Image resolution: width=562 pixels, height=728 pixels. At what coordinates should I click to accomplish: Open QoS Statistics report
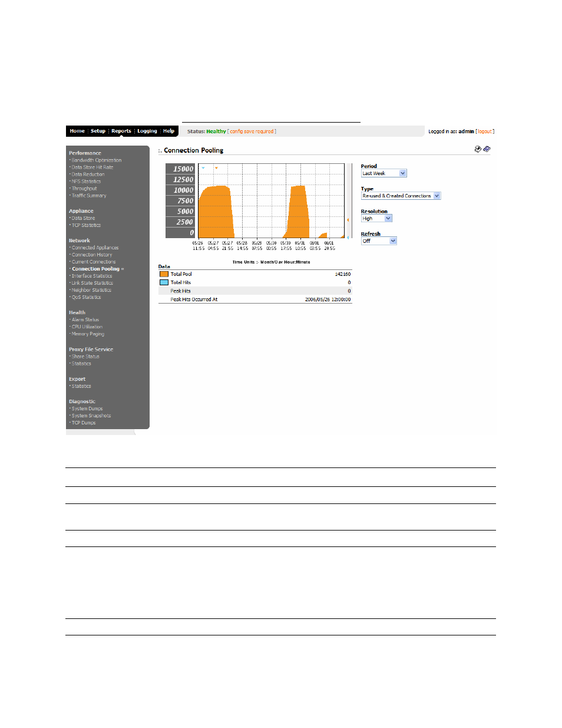coord(86,297)
